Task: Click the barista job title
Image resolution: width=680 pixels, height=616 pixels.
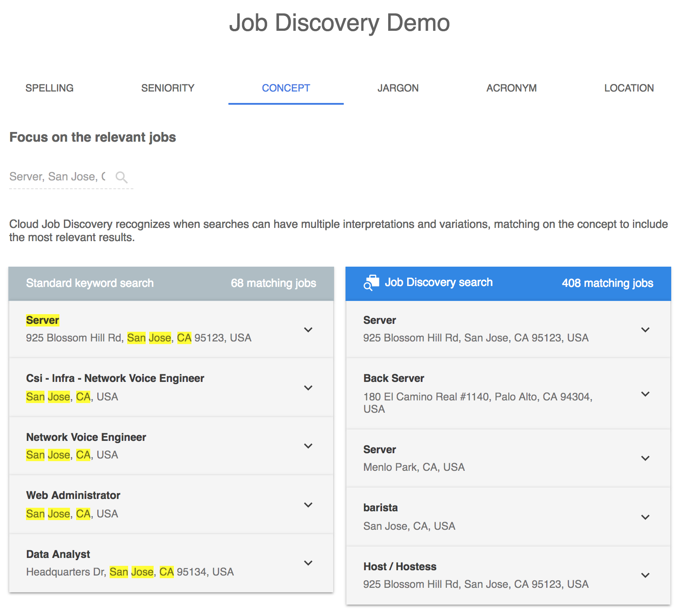Action: coord(381,508)
